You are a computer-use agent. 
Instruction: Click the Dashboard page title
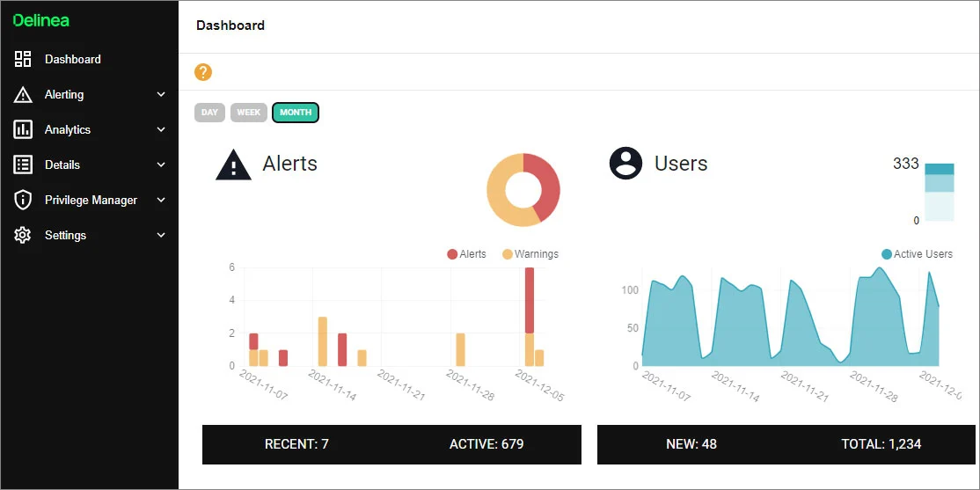[230, 26]
